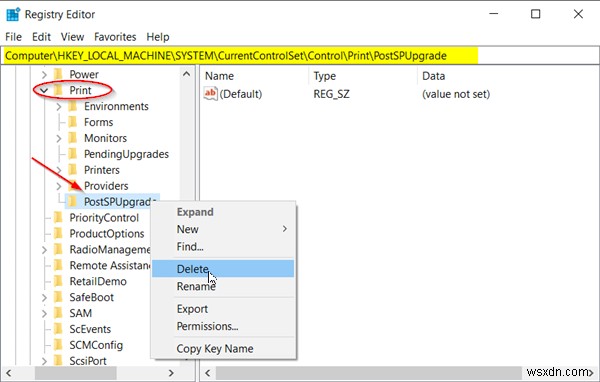Click the SAM folder icon
The height and width of the screenshot is (382, 600).
coord(58,313)
